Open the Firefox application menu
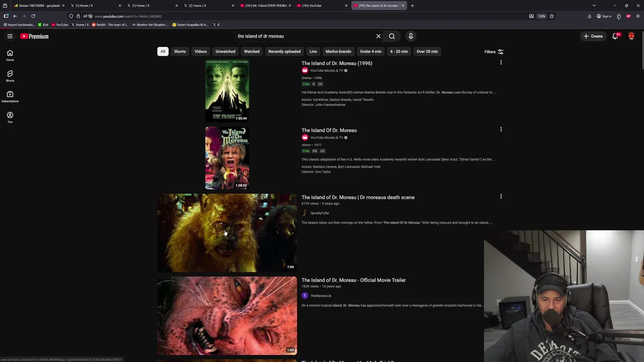 [638, 16]
